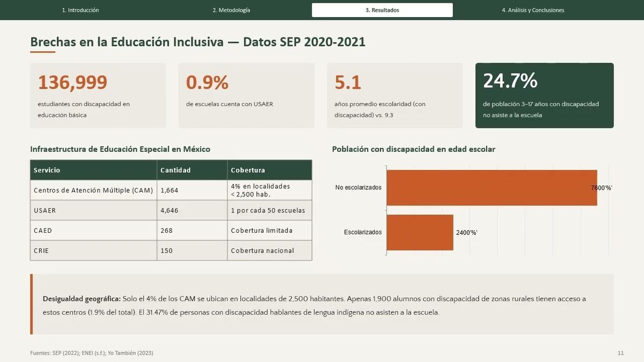Click the Cantidad column header
The width and height of the screenshot is (644, 362).
(192, 170)
